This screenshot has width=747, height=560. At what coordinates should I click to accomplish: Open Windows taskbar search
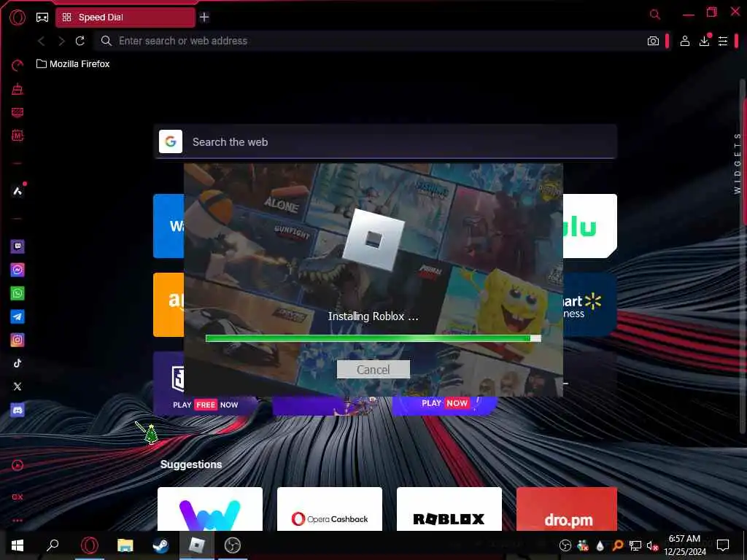53,545
